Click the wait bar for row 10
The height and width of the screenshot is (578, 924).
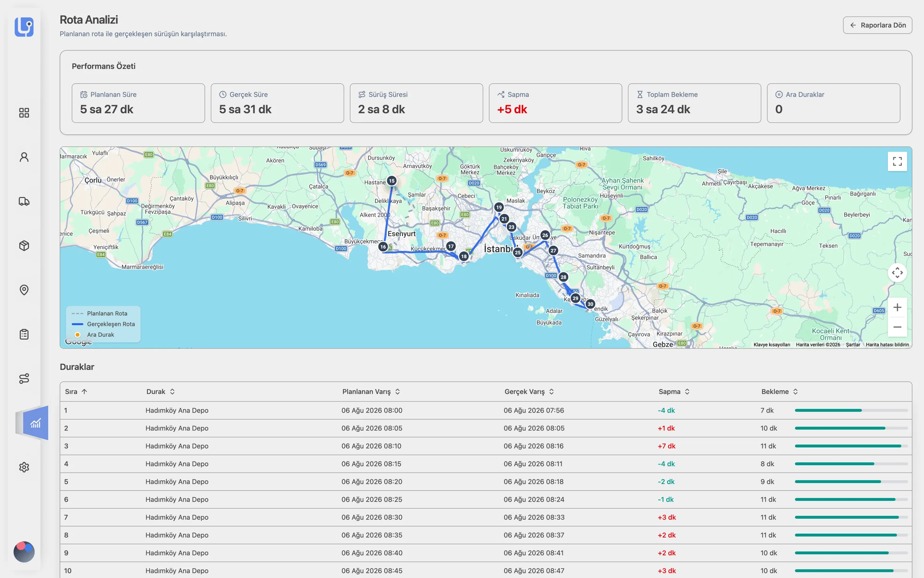coord(851,571)
